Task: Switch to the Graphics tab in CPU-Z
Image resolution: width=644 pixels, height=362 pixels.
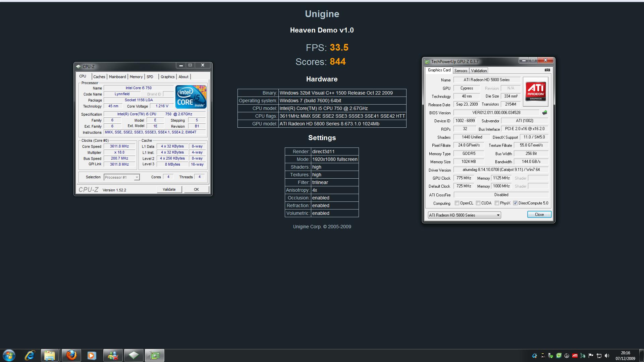Action: (x=167, y=77)
